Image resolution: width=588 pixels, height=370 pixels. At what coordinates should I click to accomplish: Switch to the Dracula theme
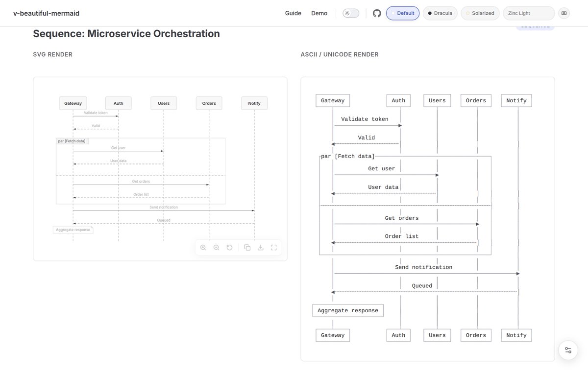tap(440, 13)
